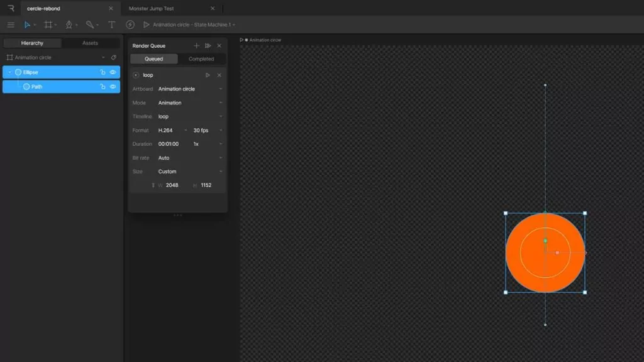Click the lightning events icon in toolbar
The height and width of the screenshot is (362, 644).
pos(130,25)
